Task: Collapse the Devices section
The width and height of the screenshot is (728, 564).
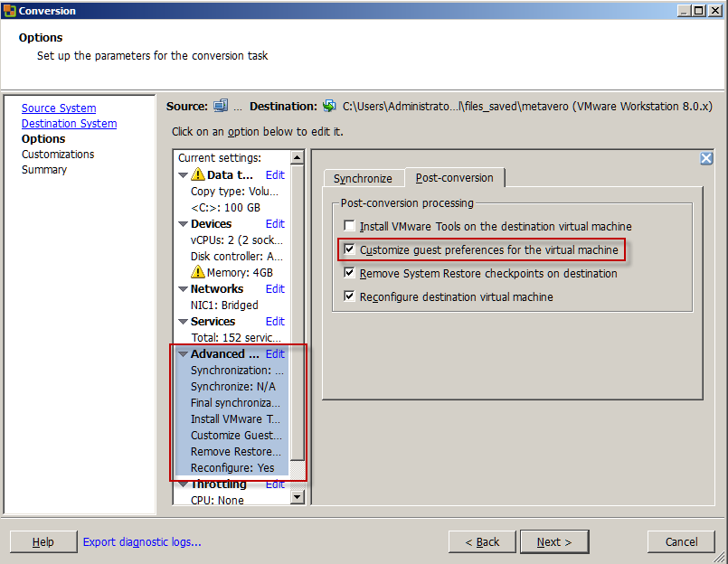Action: [x=184, y=224]
